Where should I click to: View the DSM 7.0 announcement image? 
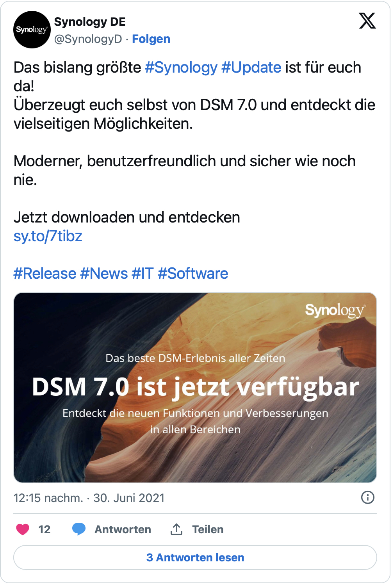[195, 388]
